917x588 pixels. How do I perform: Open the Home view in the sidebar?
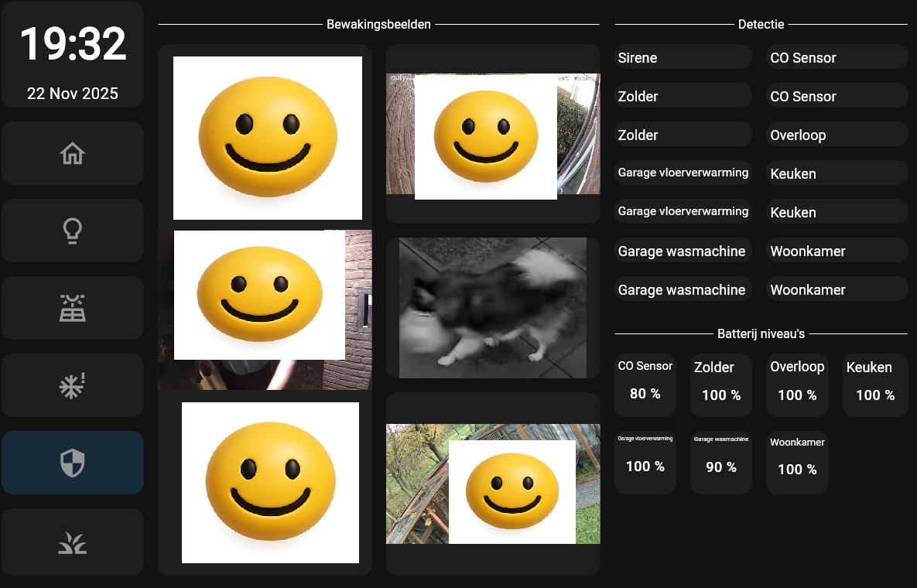[73, 153]
